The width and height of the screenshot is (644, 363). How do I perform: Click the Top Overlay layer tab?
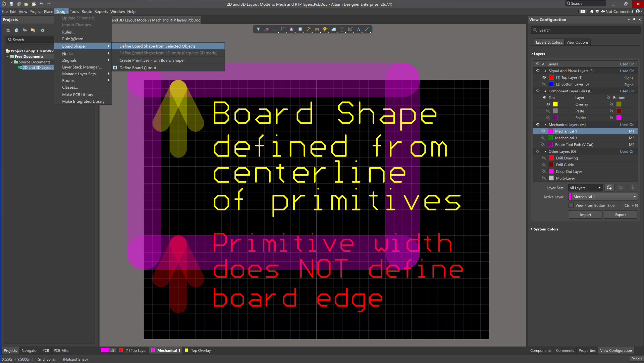[198, 350]
